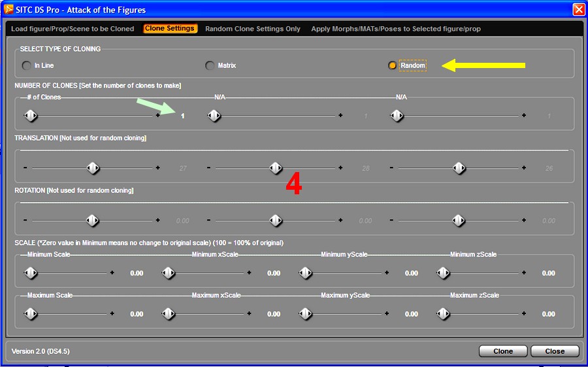This screenshot has height=367, width=588.
Task: Open Load figure/Prop/Scene to be Cloned tab
Action: coord(73,29)
